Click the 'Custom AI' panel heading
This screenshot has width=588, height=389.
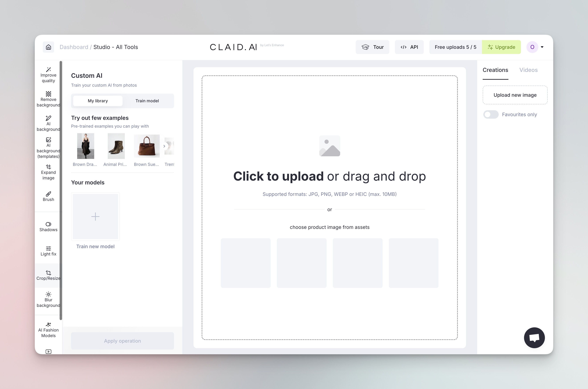pyautogui.click(x=87, y=76)
